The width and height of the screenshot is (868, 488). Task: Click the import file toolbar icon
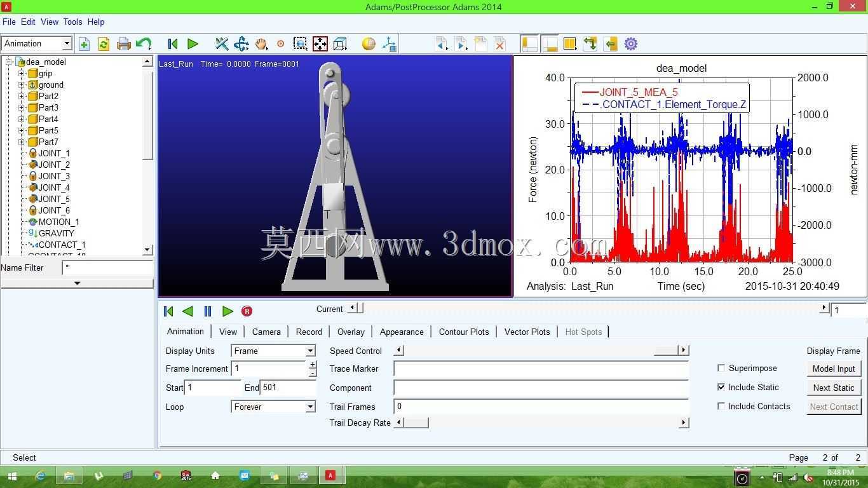pos(84,44)
